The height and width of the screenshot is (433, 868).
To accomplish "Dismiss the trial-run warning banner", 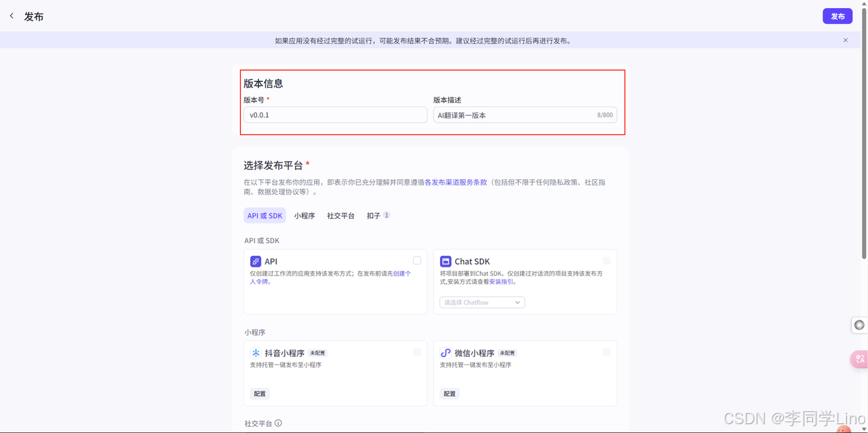I will [x=846, y=40].
